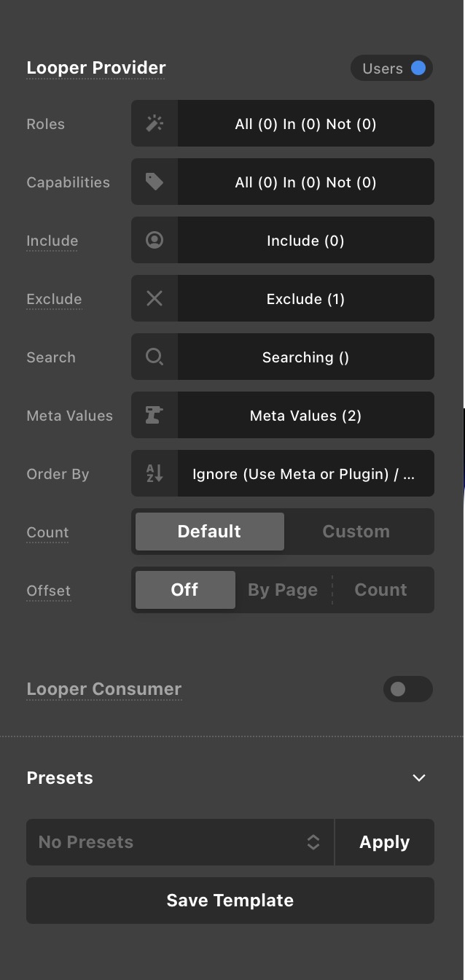465x980 pixels.
Task: Click the tag icon for Capabilities
Action: (x=155, y=182)
